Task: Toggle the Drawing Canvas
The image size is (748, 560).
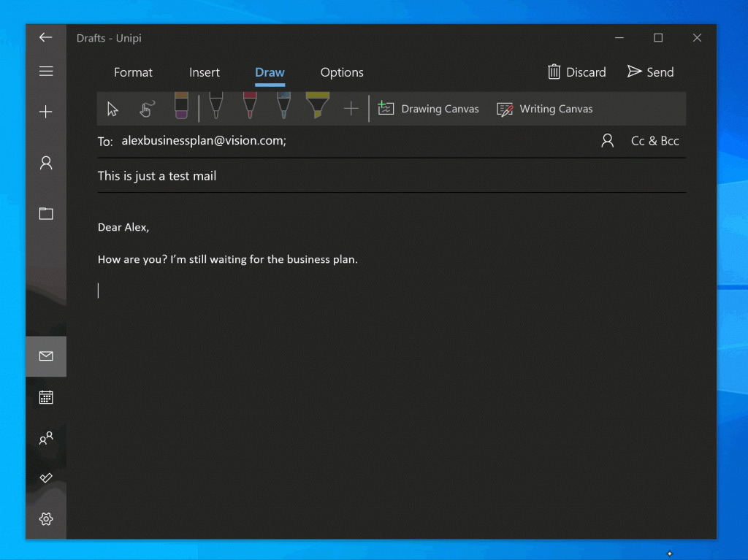Action: 430,108
